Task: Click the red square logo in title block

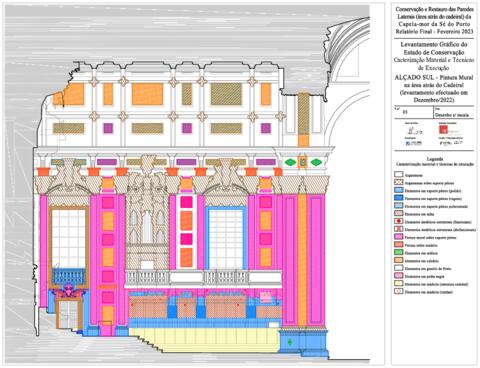Action: [443, 129]
